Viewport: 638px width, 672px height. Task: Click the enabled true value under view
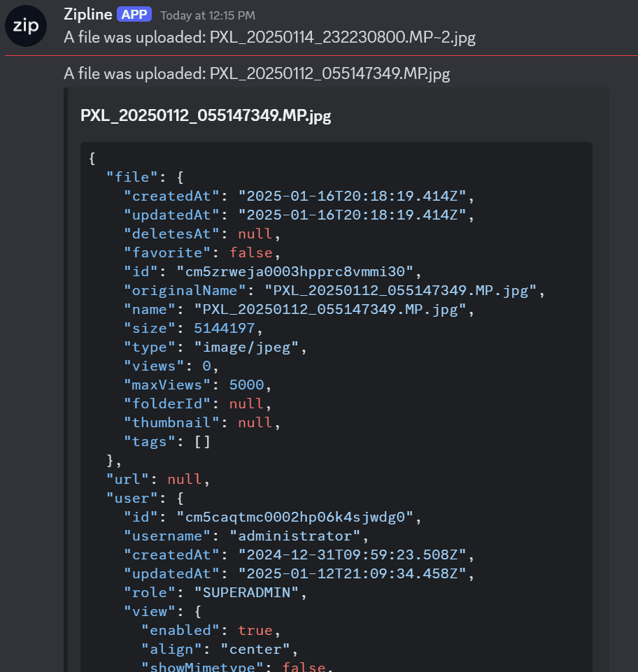point(255,630)
